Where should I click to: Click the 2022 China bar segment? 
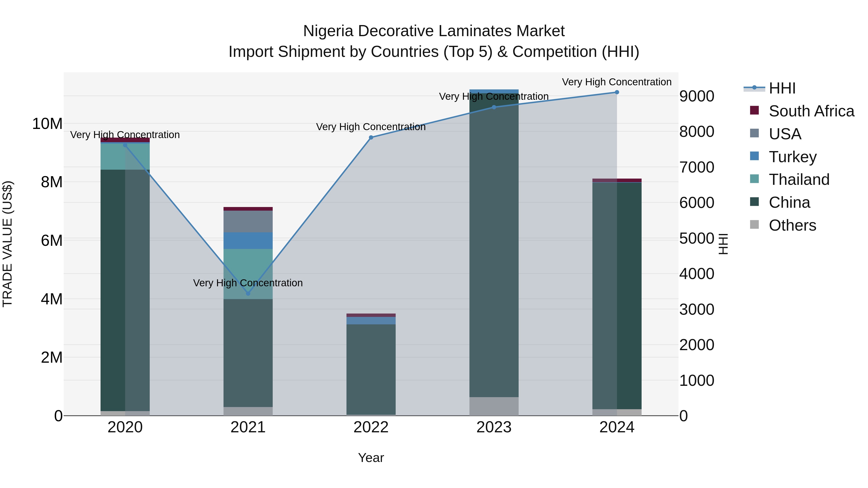pos(371,369)
